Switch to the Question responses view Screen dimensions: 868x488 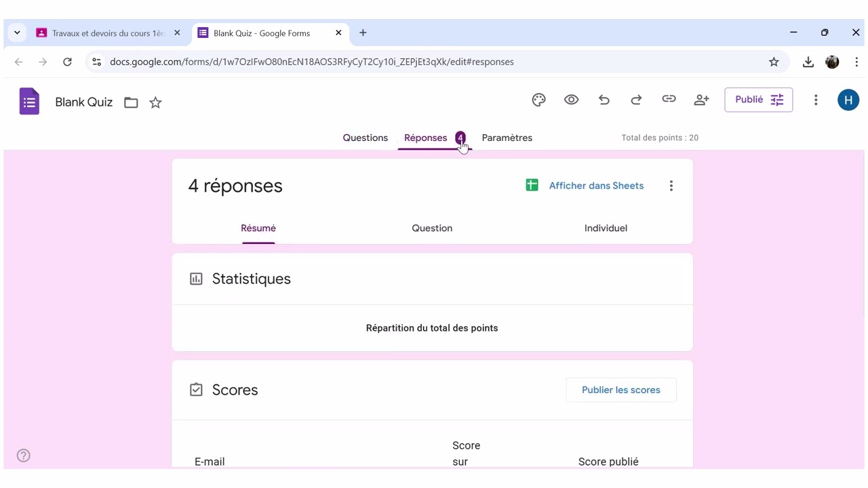pos(432,228)
